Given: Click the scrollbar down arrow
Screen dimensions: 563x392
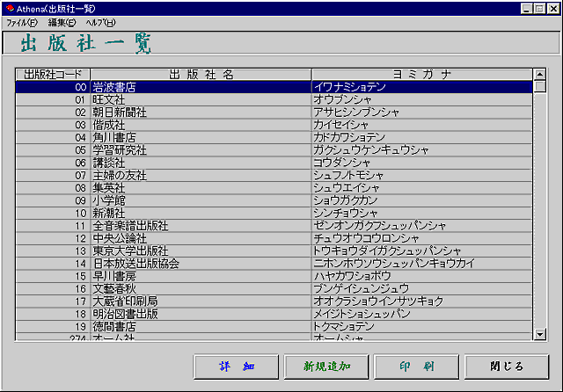Looking at the screenshot, I should (539, 334).
